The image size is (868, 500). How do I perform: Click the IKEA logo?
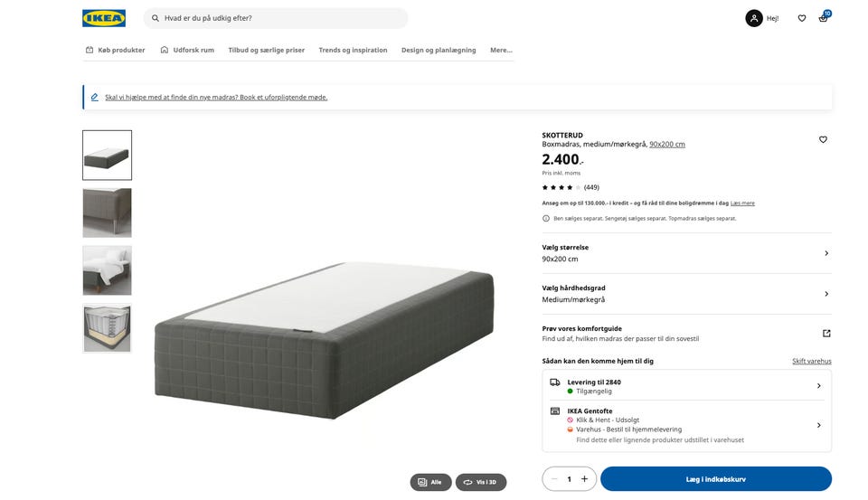pos(104,18)
